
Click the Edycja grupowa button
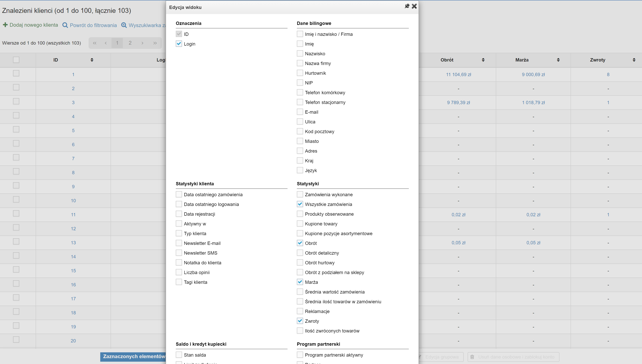pyautogui.click(x=441, y=357)
